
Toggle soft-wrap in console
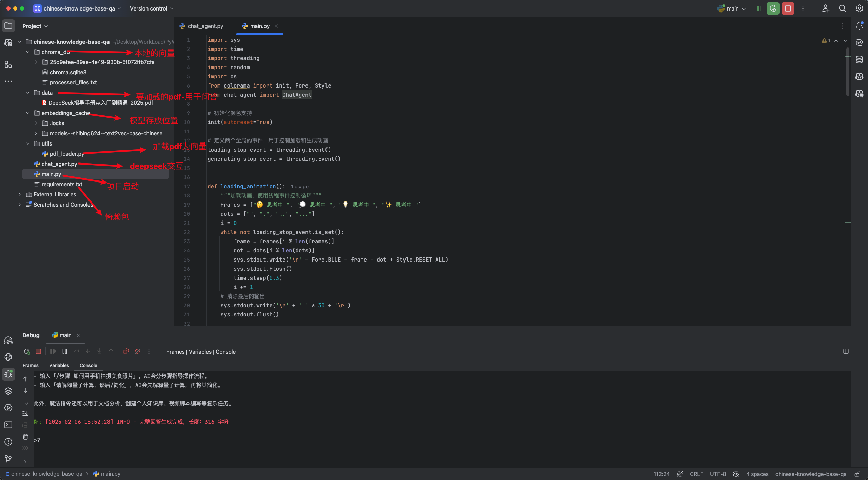point(25,402)
